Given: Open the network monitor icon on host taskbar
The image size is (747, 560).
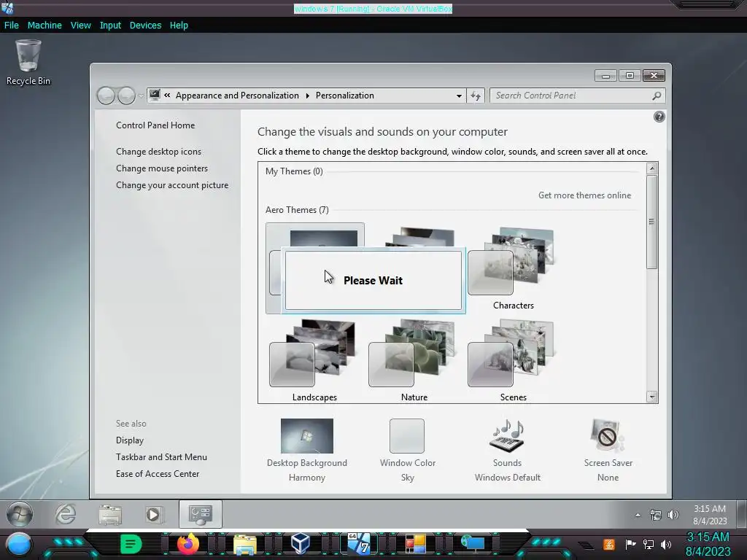Looking at the screenshot, I should point(473,544).
